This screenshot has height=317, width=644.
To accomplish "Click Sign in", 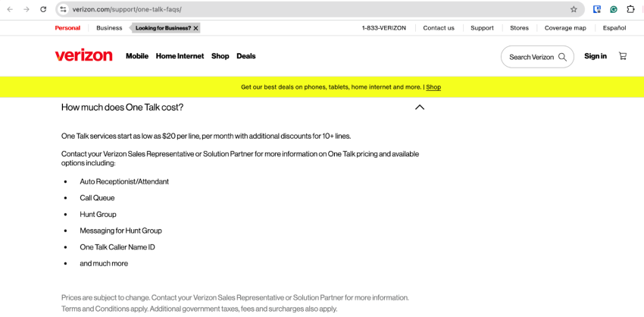I will click(x=595, y=56).
